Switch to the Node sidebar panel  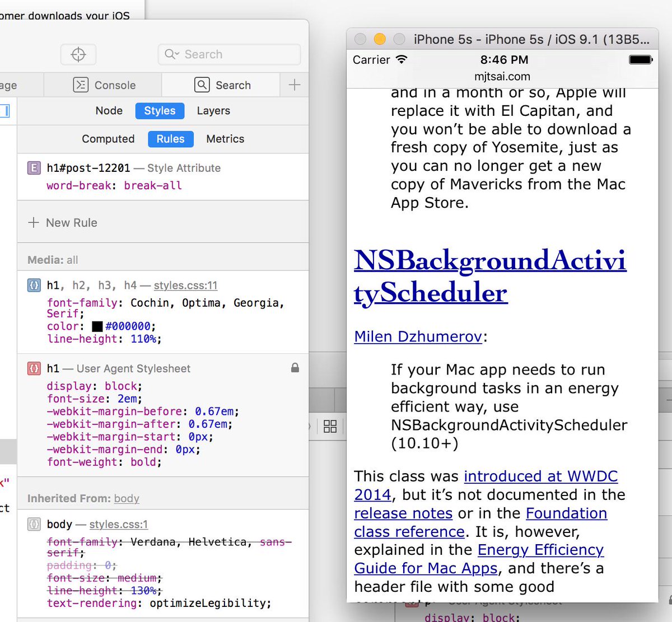pos(109,111)
